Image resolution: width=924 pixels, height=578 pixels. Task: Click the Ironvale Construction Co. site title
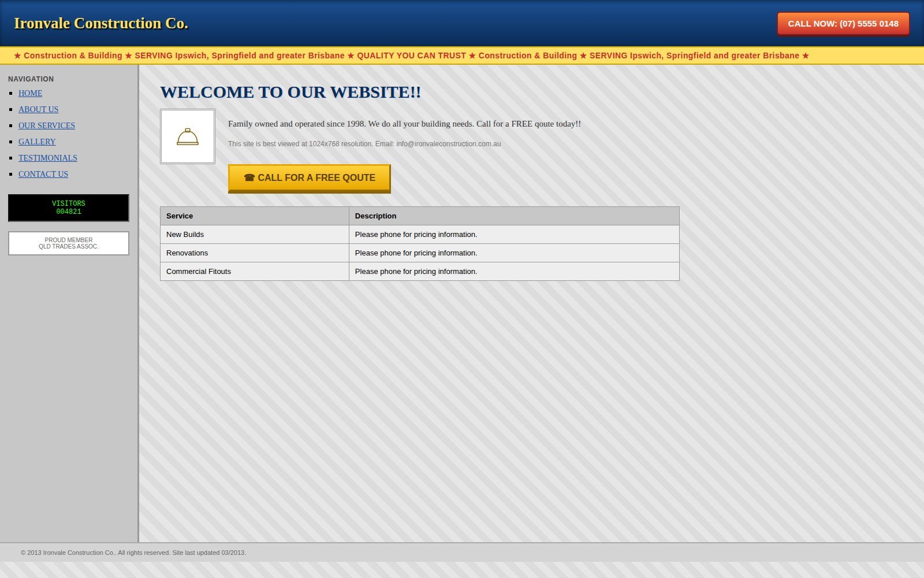click(101, 23)
